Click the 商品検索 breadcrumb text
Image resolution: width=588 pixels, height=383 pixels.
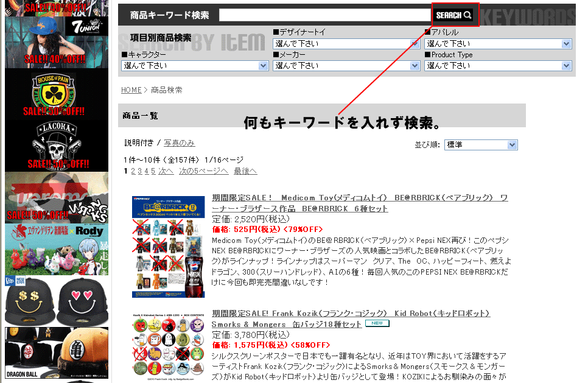tap(167, 90)
